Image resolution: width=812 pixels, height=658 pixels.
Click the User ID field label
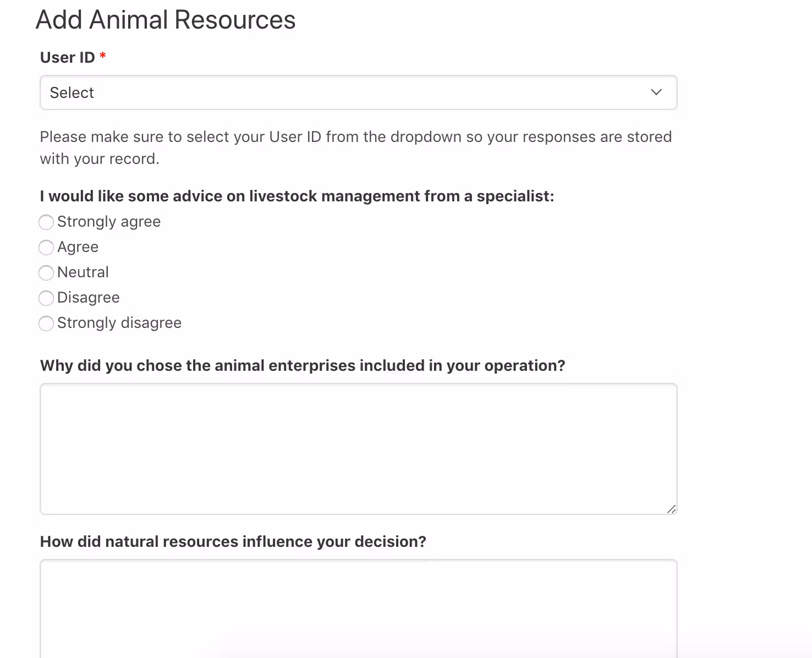pos(67,57)
